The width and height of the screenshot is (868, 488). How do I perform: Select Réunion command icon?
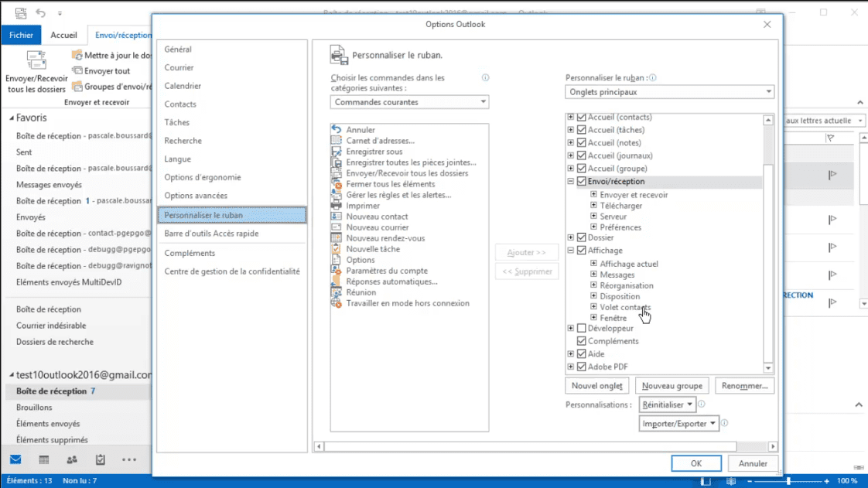tap(336, 292)
